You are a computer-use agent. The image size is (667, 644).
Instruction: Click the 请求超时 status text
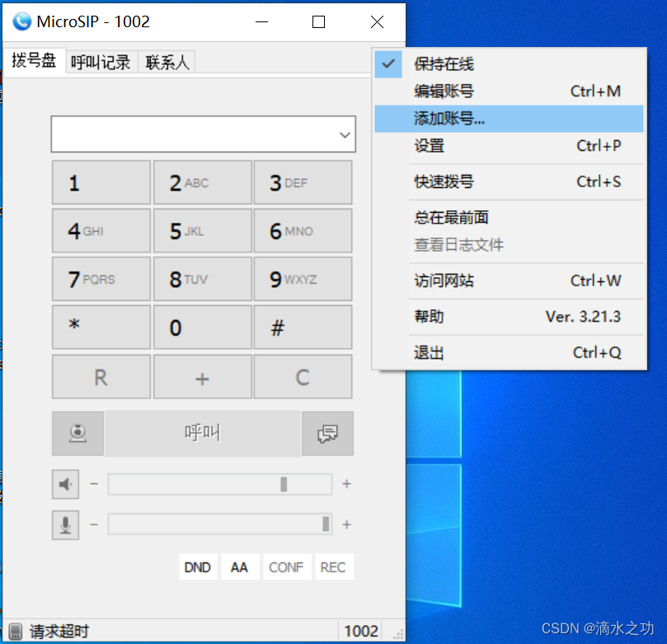click(x=59, y=632)
